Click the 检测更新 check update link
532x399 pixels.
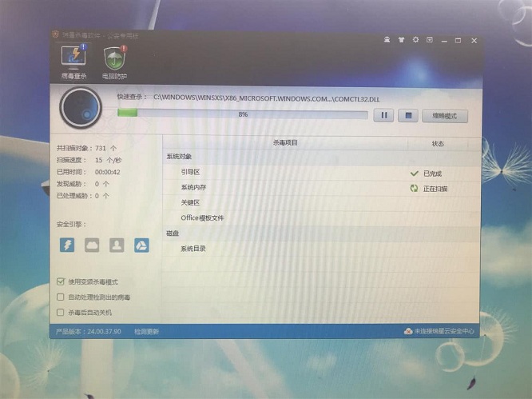[x=146, y=331]
